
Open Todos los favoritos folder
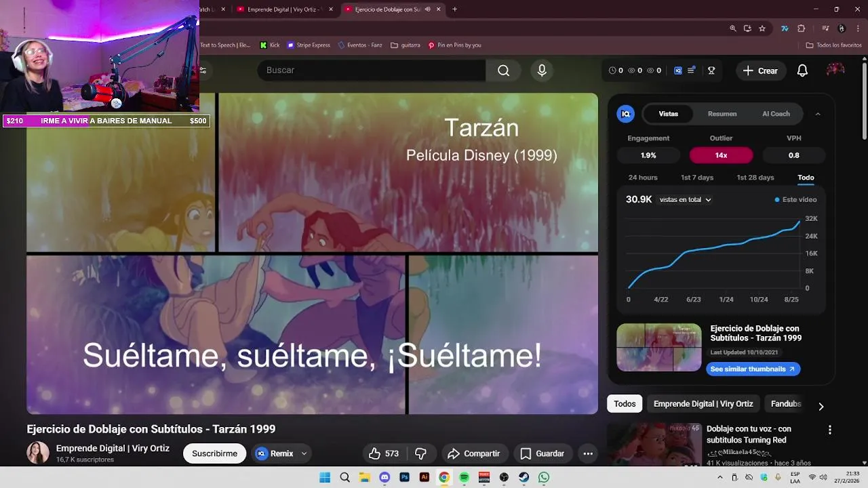point(833,45)
